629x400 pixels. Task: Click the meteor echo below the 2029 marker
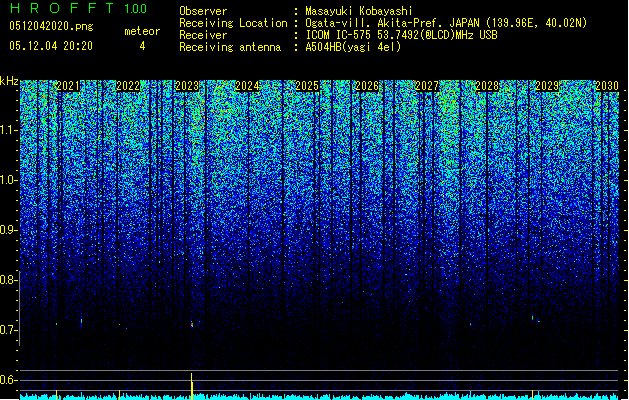[533, 318]
